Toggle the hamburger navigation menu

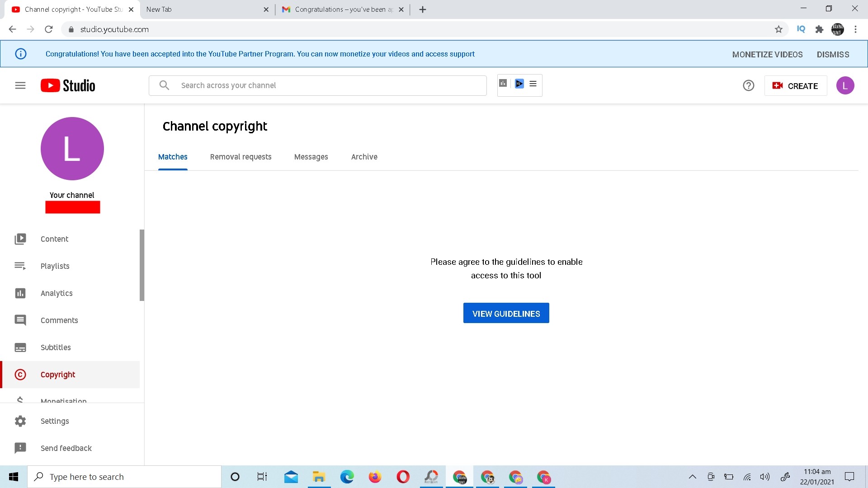(x=20, y=85)
